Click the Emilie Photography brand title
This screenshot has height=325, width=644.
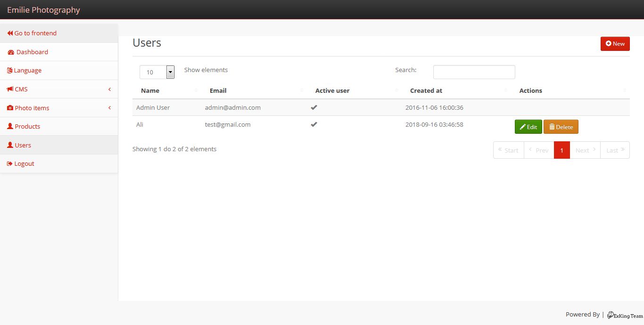coord(43,9)
